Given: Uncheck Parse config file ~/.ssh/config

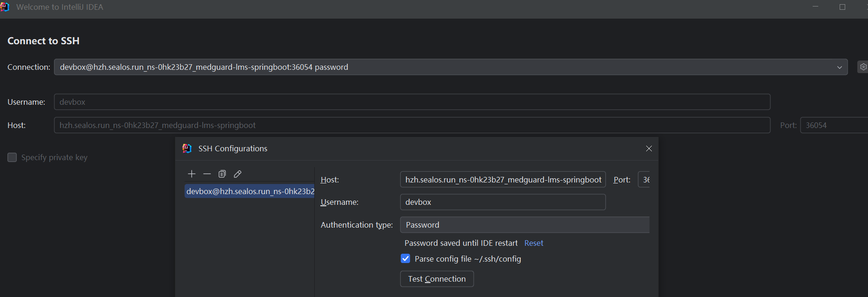Looking at the screenshot, I should tap(405, 259).
